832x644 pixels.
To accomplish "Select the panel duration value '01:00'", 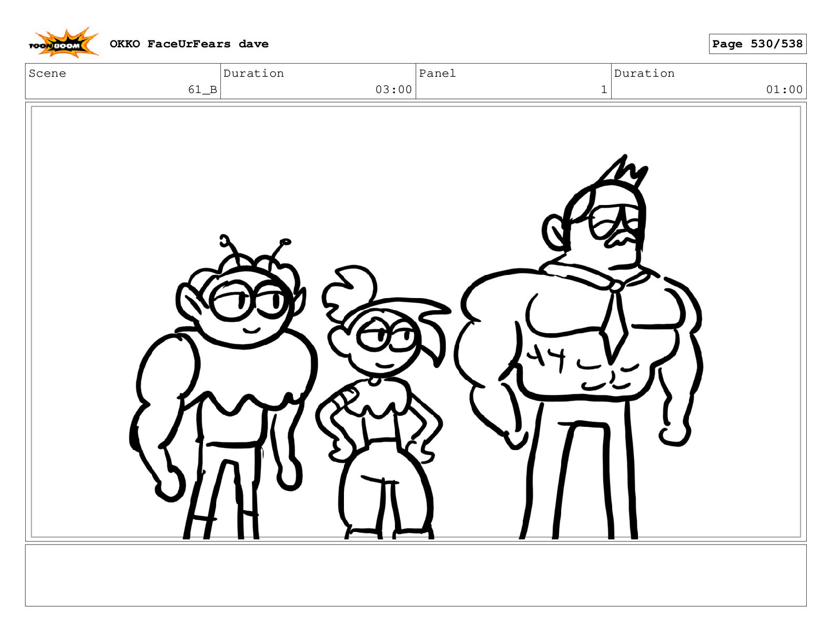I will click(x=784, y=90).
